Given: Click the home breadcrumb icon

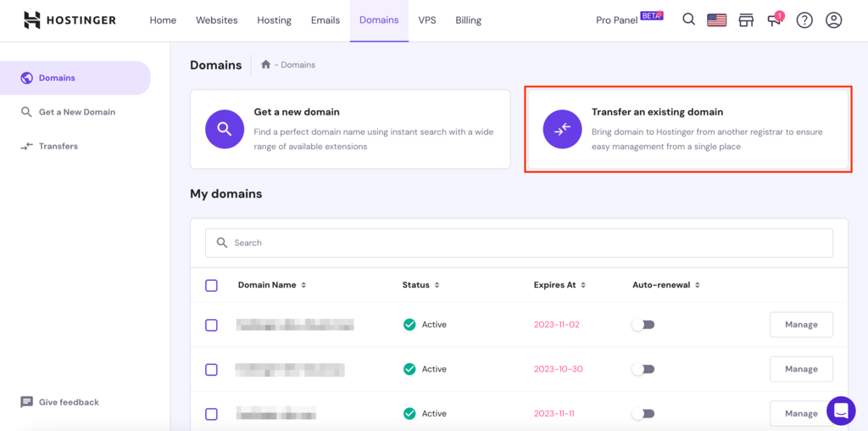Looking at the screenshot, I should [265, 64].
